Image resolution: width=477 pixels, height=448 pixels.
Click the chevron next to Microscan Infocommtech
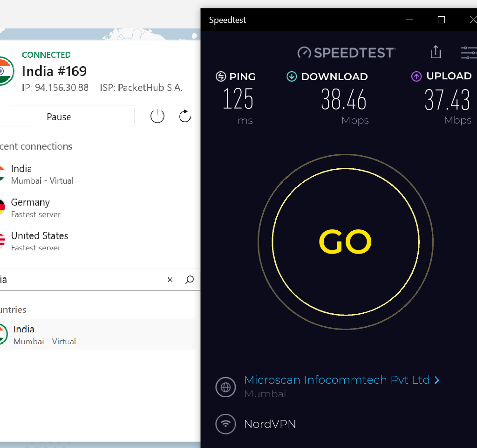437,380
